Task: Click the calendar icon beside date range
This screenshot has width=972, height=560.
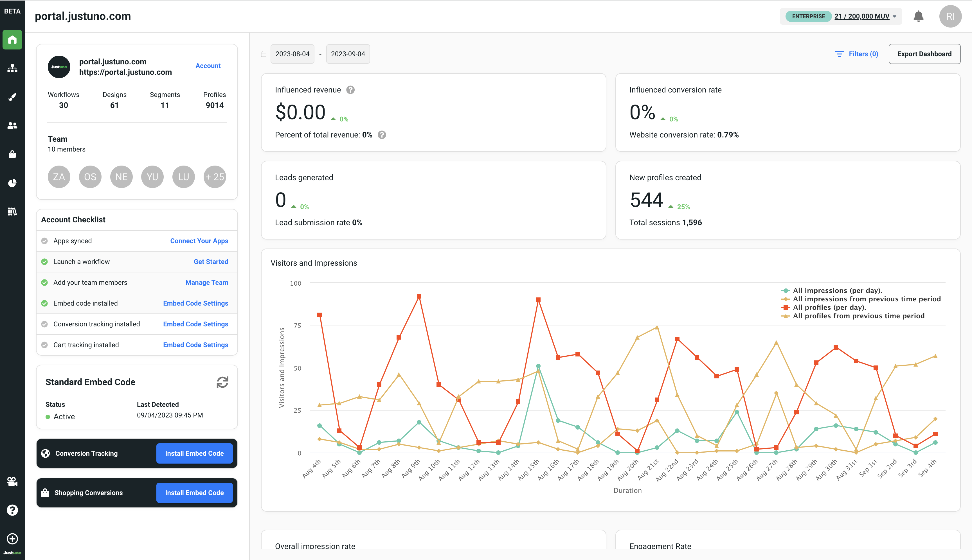Action: click(264, 54)
